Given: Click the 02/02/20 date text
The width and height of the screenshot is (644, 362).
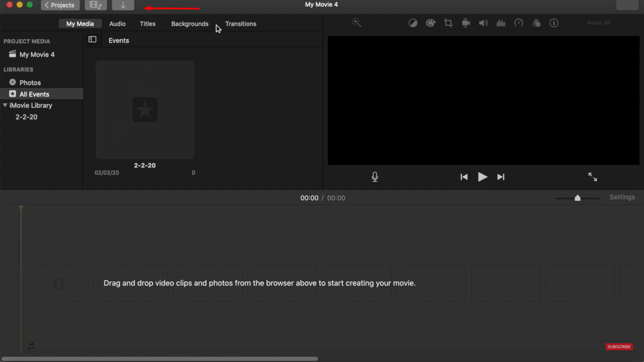Looking at the screenshot, I should 107,173.
